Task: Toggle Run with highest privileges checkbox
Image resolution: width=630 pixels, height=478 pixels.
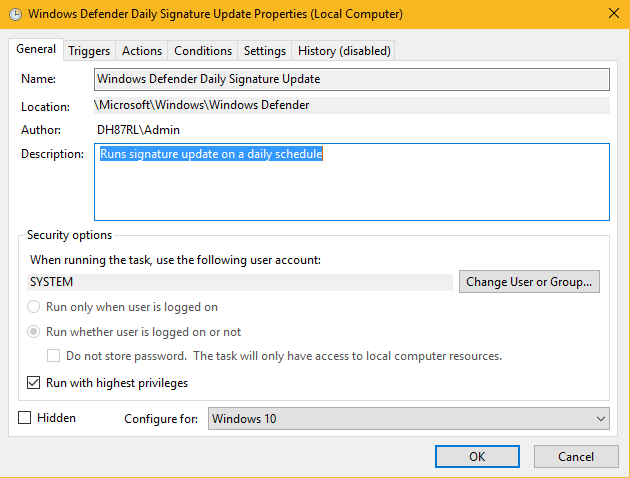Action: [x=33, y=383]
